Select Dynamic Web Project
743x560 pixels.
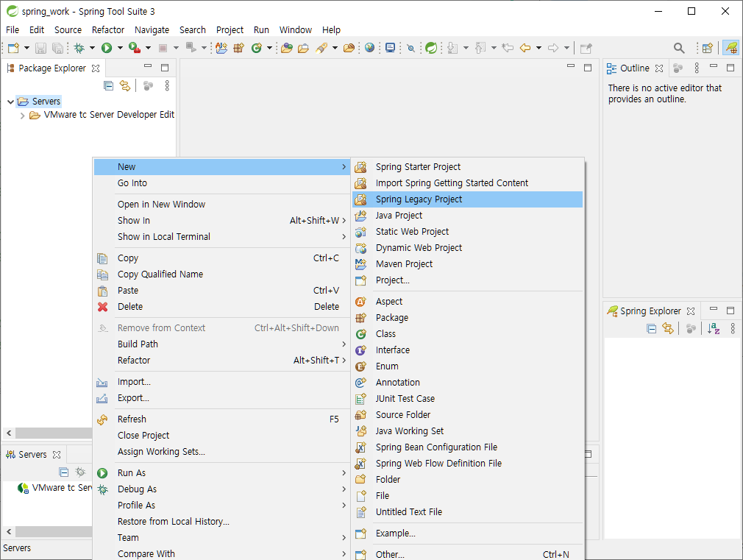[x=467, y=248]
